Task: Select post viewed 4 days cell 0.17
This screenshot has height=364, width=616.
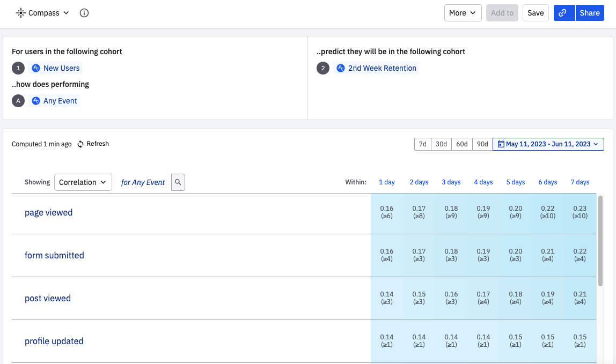Action: (x=483, y=298)
